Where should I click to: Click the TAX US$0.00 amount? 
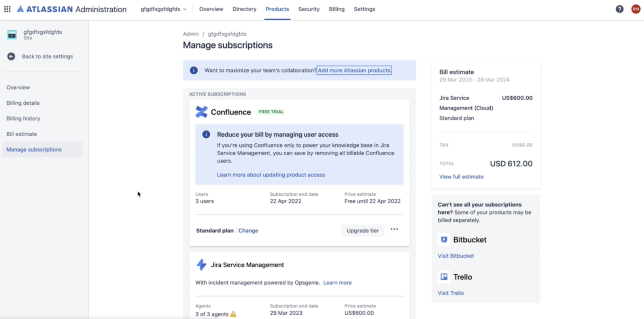[522, 145]
